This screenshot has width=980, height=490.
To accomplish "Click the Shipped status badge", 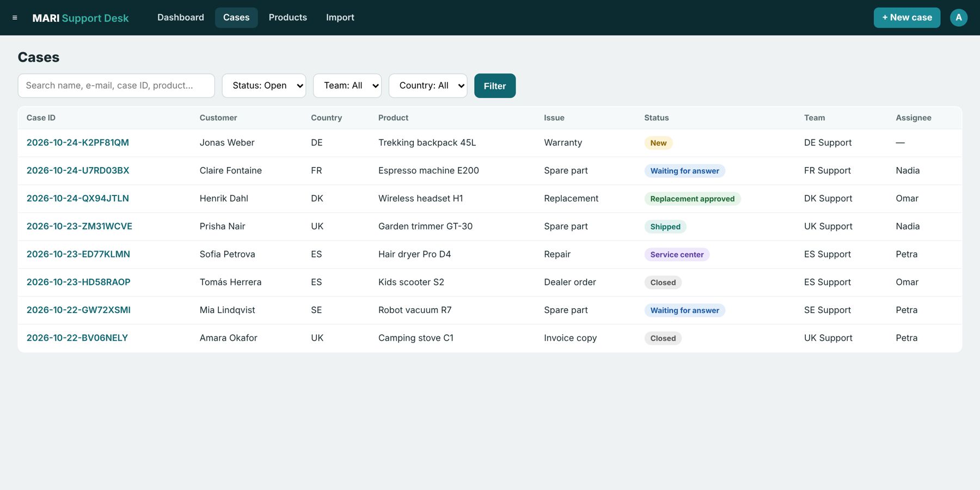I will click(x=665, y=226).
